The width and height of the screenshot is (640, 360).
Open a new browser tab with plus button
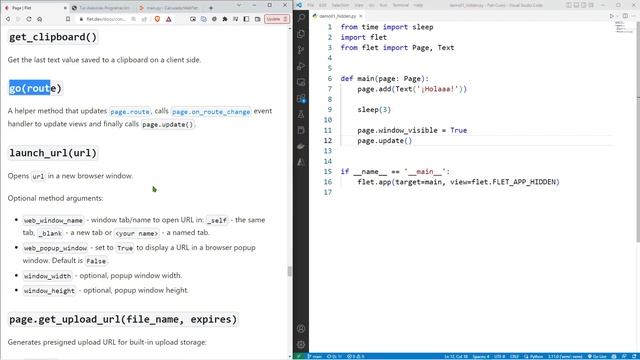coord(211,7)
